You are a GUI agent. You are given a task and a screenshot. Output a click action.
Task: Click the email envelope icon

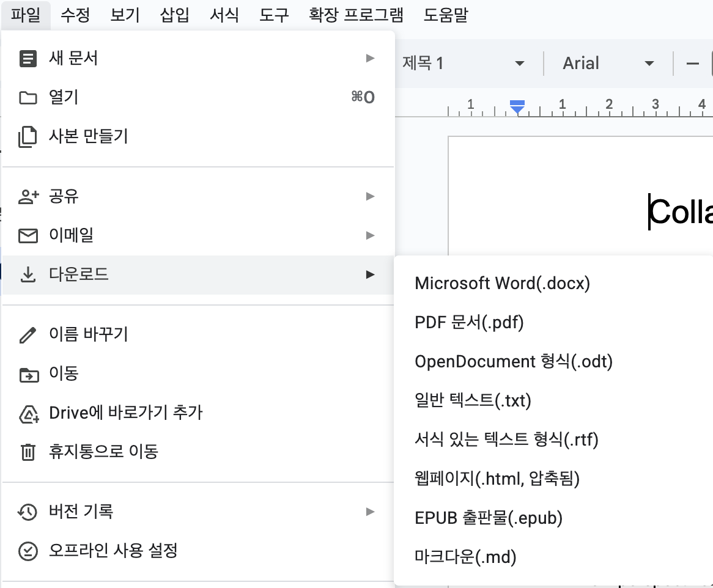(27, 235)
